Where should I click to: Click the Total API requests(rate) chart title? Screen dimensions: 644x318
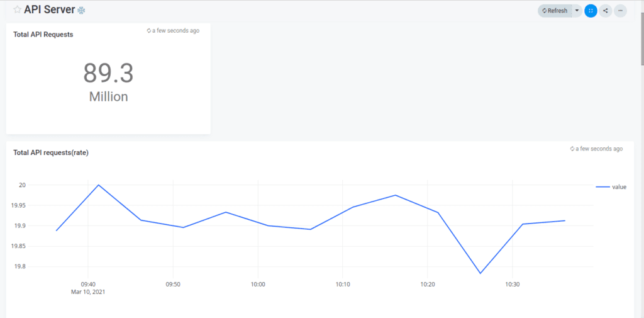click(x=51, y=152)
